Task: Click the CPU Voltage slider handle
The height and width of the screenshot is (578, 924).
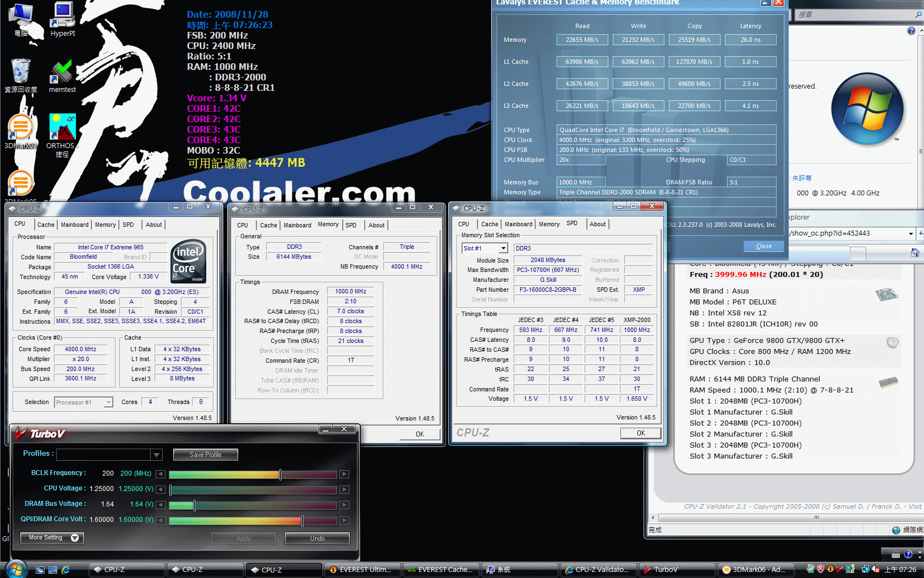Action: [x=170, y=489]
